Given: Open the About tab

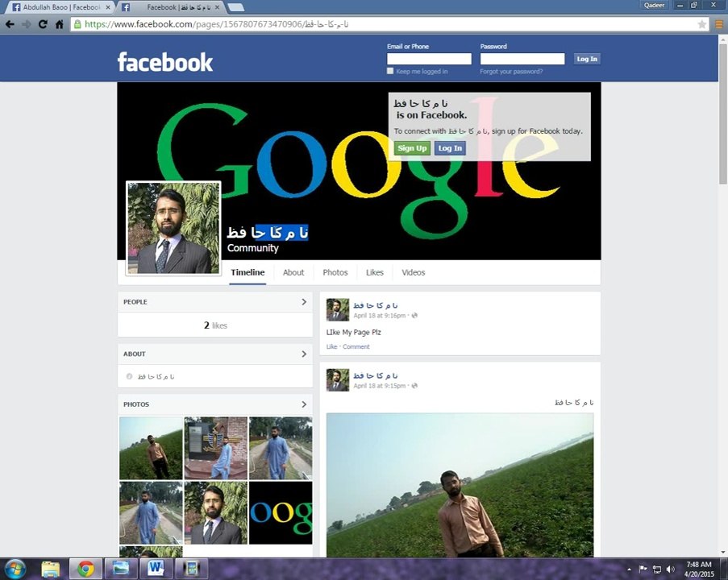Looking at the screenshot, I should [293, 272].
